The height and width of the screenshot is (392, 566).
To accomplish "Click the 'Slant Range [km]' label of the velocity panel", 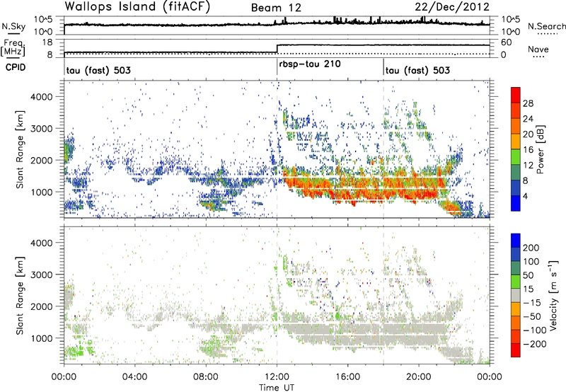I will point(21,296).
